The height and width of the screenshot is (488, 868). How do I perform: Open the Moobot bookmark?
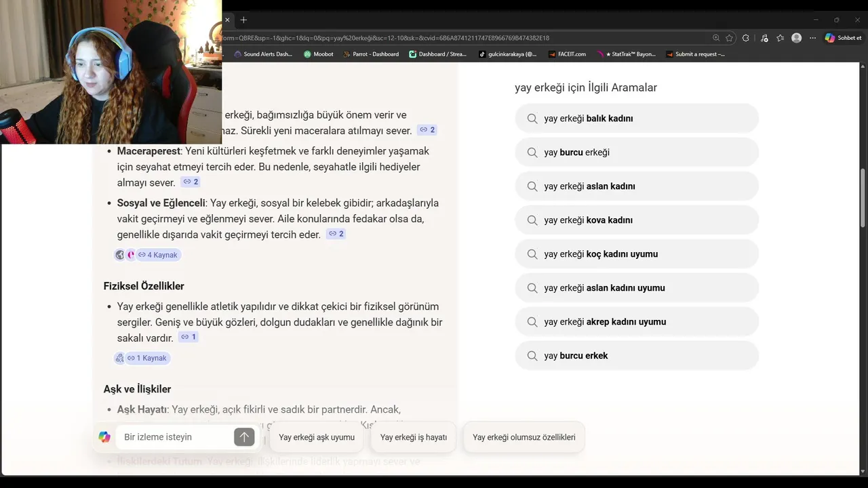(319, 54)
